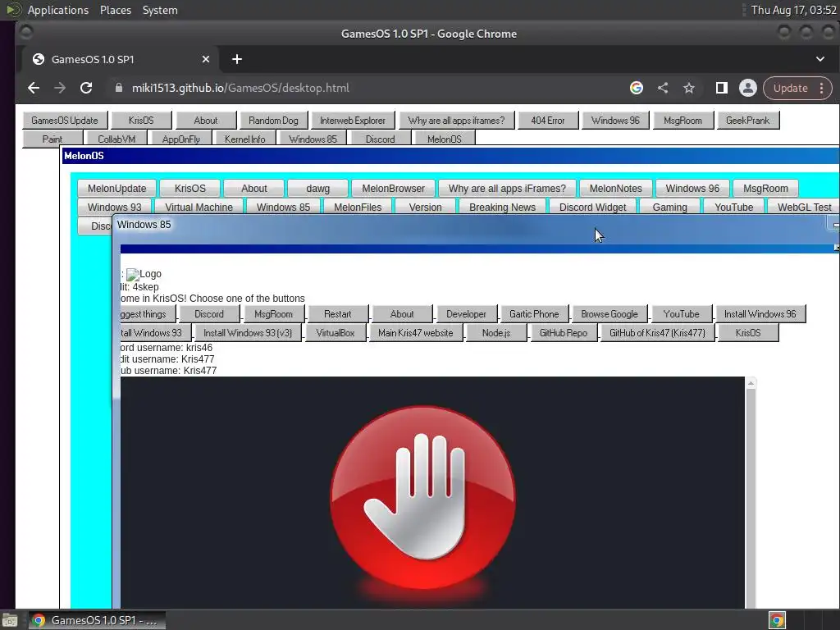840x630 pixels.
Task: Expand the tab search chevron
Action: tap(820, 59)
